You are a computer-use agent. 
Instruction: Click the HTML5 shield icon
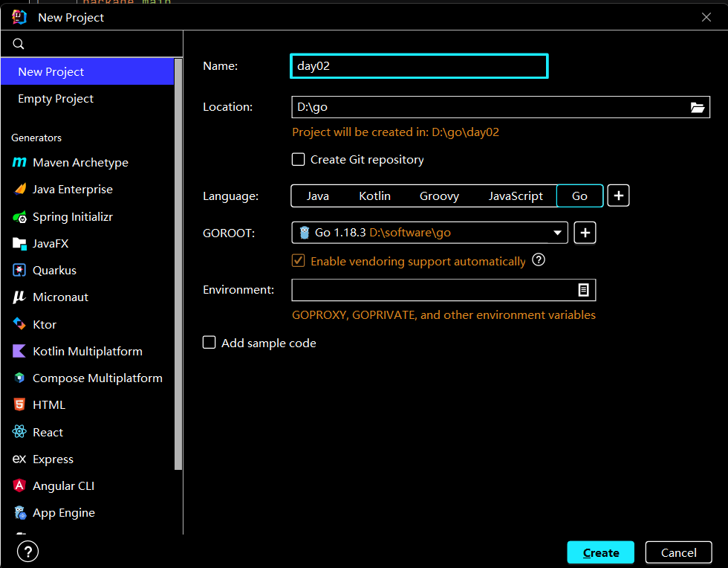pos(19,405)
